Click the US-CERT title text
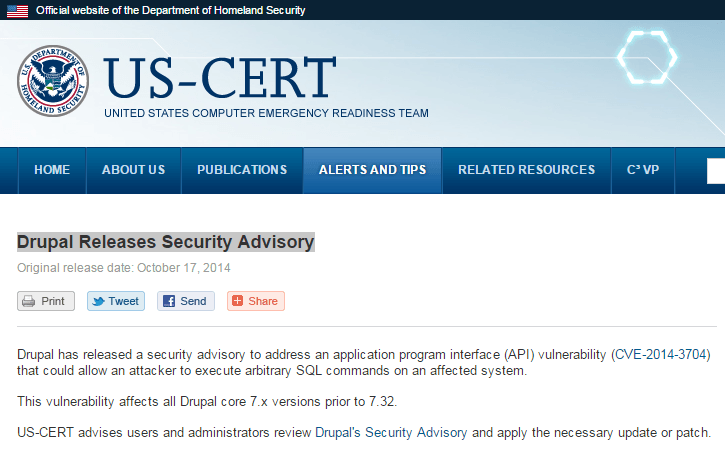725x463 pixels. point(220,77)
